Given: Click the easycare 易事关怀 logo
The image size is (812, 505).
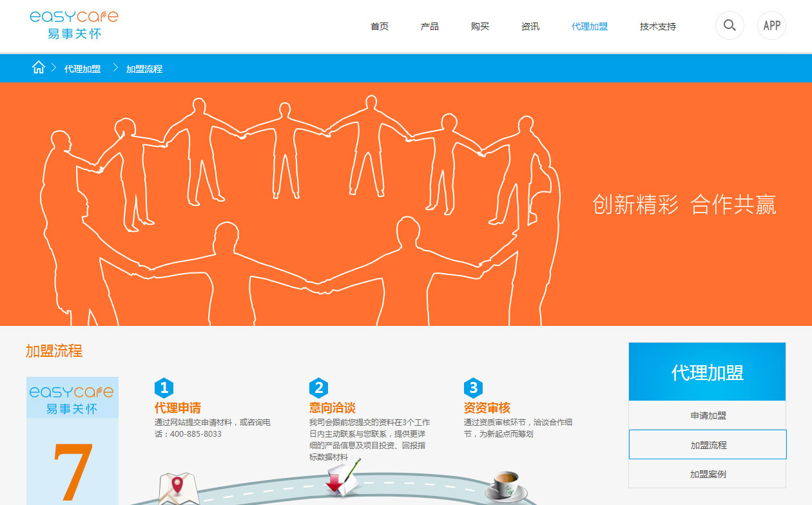Looking at the screenshot, I should (74, 25).
